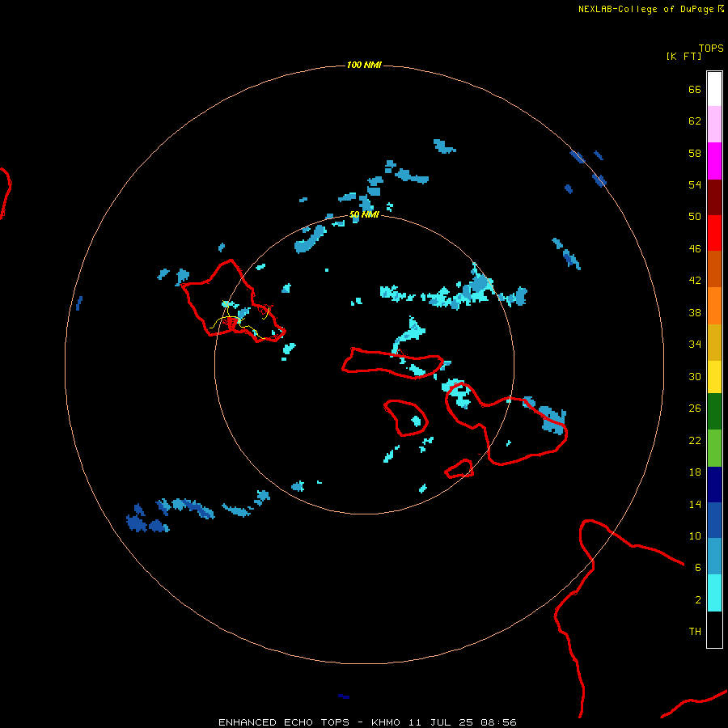
Task: Click the legend value label 30
Action: click(695, 376)
